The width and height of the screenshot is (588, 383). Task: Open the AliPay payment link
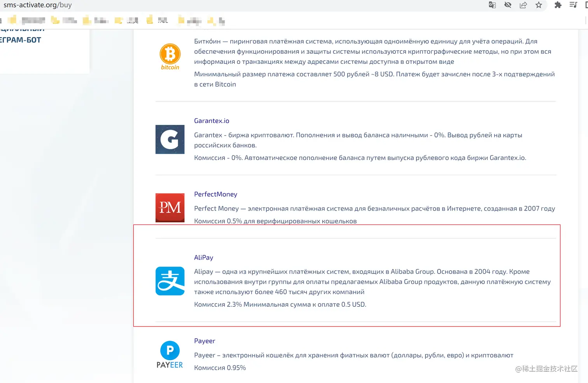tap(203, 258)
